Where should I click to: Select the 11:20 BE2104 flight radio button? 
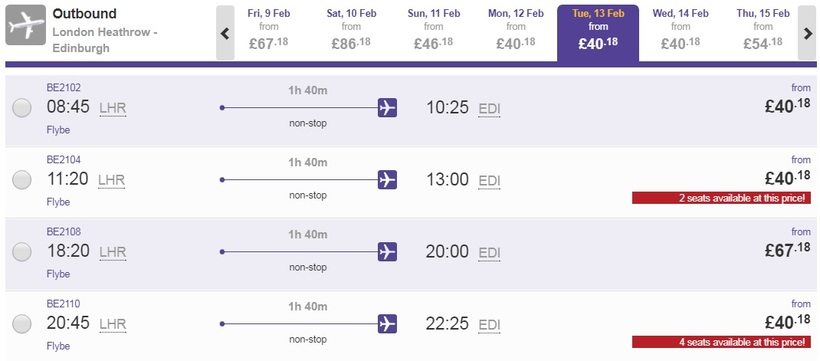(x=22, y=180)
